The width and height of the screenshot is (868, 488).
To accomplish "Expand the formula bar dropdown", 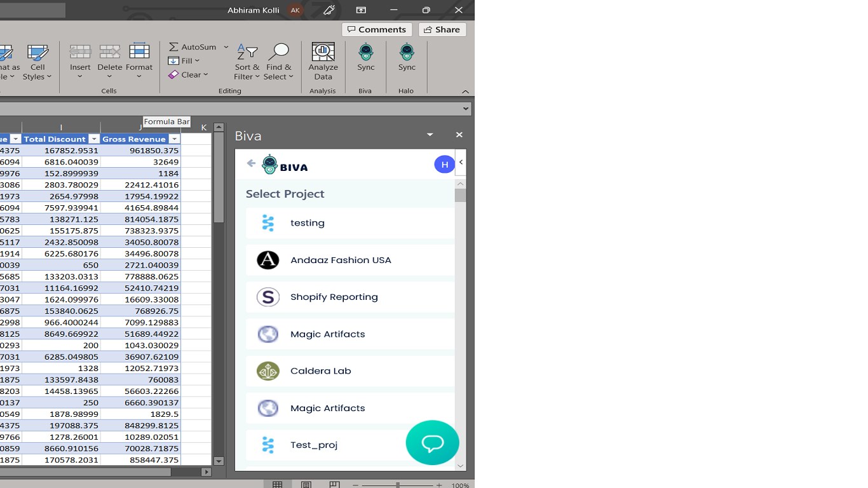I will (466, 109).
